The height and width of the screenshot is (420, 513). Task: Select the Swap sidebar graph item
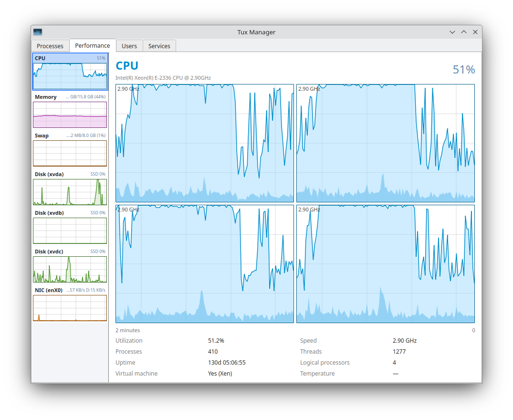tap(70, 149)
